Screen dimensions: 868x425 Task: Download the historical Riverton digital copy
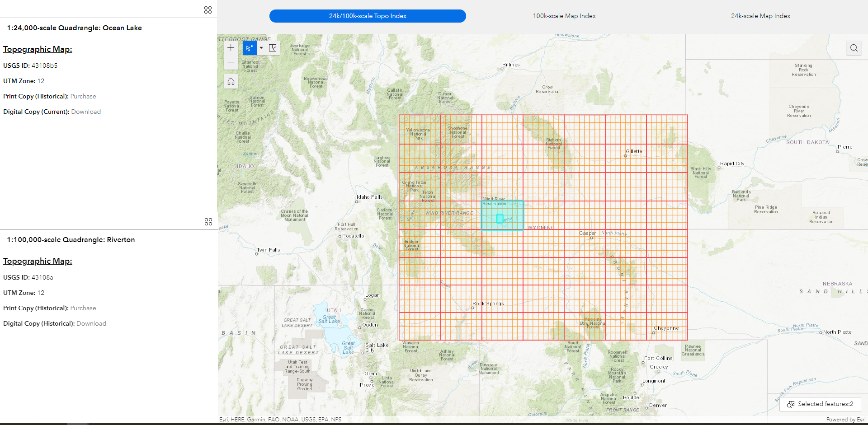pyautogui.click(x=91, y=323)
